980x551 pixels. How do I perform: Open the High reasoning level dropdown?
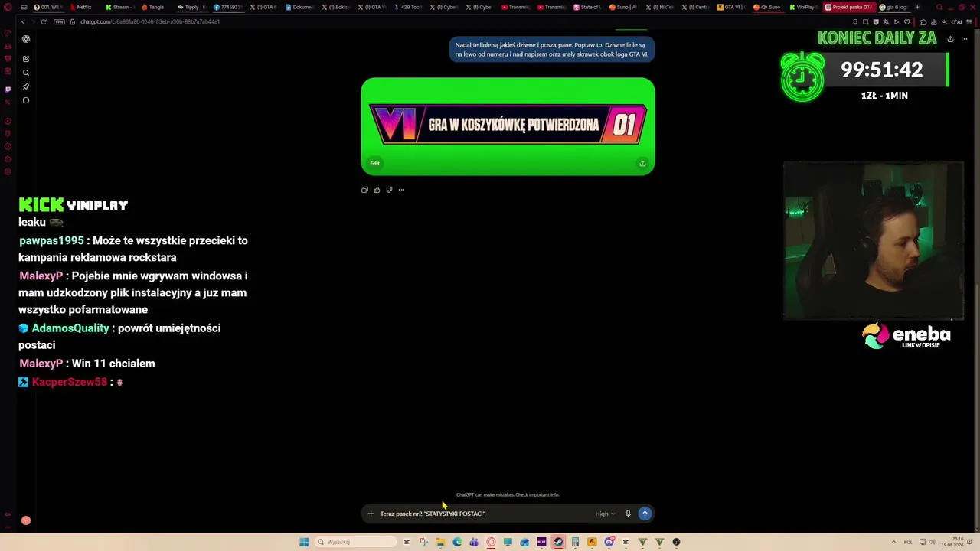point(605,514)
